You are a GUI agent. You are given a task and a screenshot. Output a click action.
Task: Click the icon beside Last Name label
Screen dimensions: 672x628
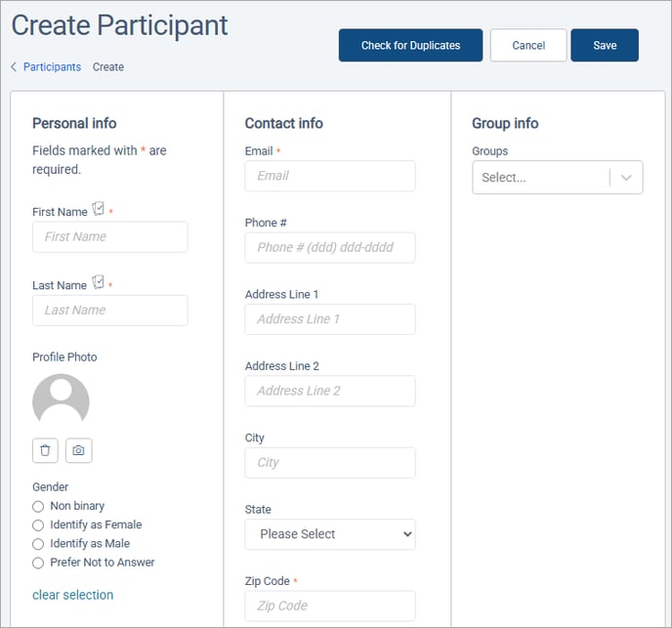pyautogui.click(x=98, y=282)
